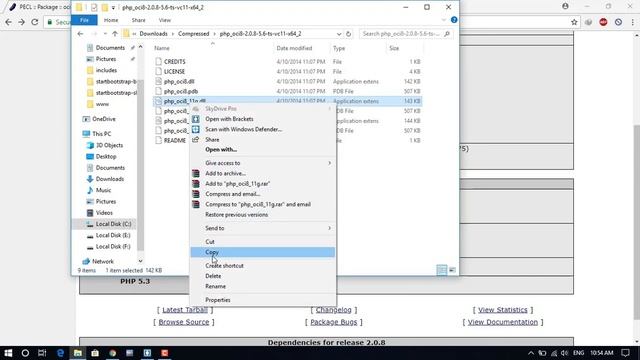Switch to large icons view layout

coord(452,270)
